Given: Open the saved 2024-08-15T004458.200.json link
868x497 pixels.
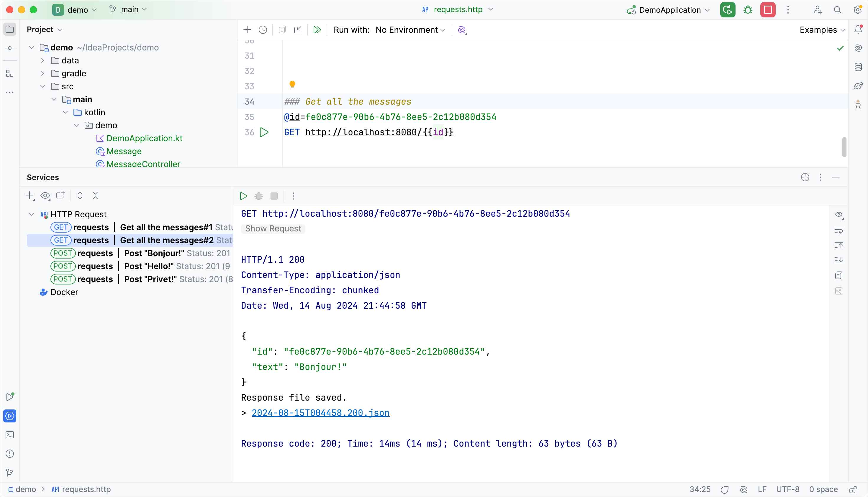Looking at the screenshot, I should tap(320, 413).
